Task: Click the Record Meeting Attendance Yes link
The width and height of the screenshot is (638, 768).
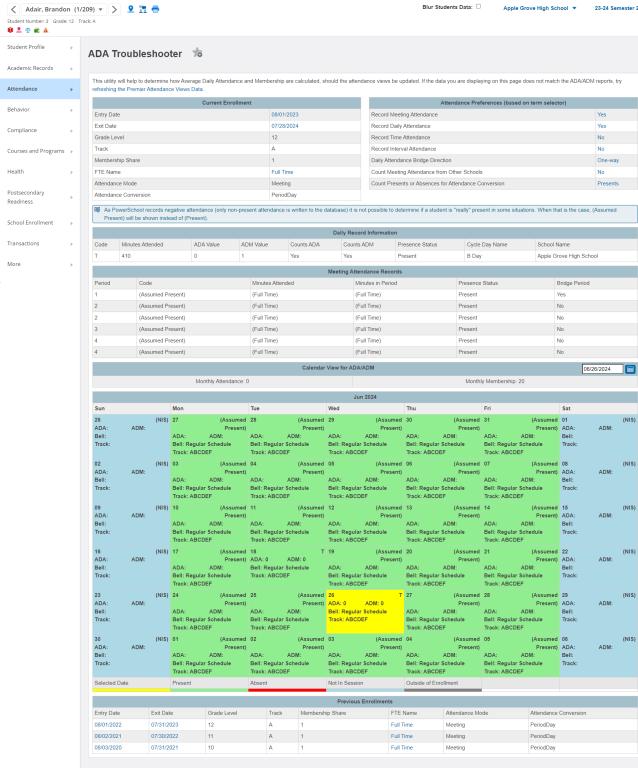Action: (601, 115)
